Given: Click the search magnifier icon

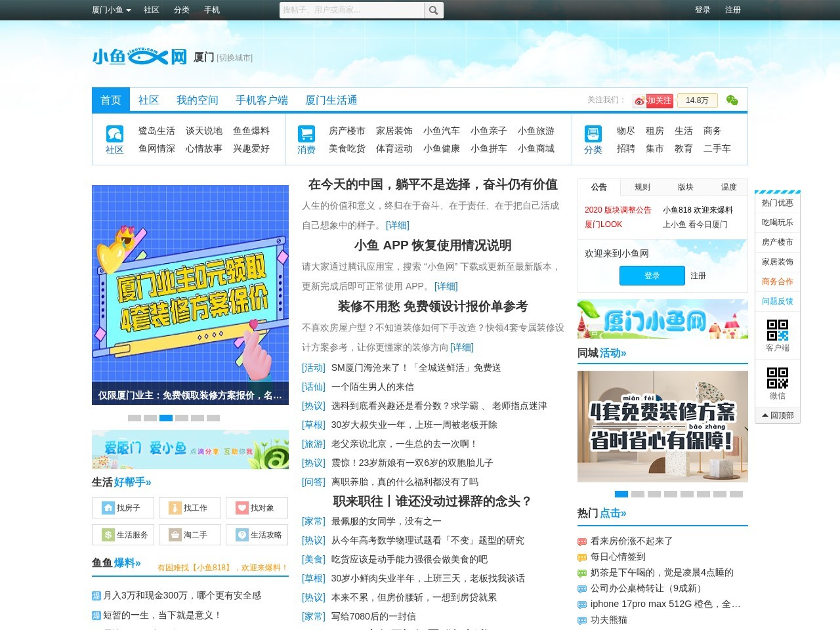Looking at the screenshot, I should click(433, 10).
